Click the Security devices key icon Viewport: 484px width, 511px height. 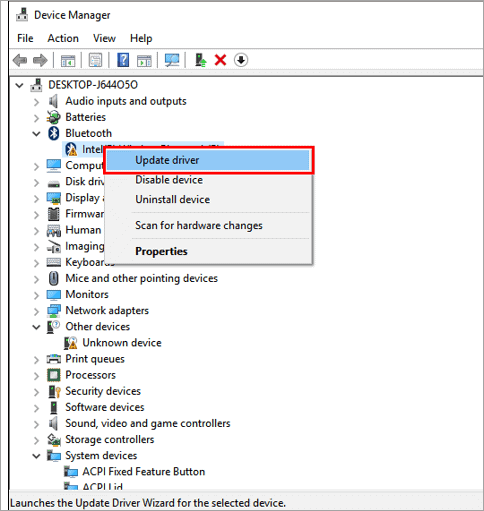coord(54,391)
